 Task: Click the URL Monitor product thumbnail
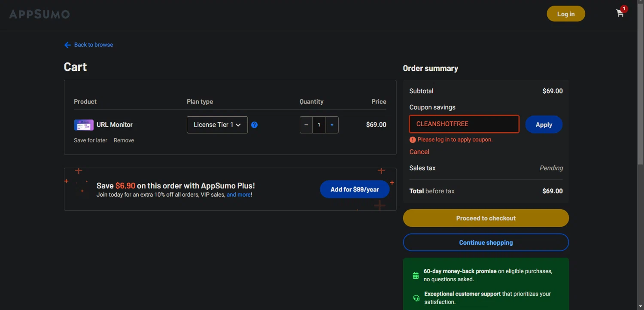point(84,125)
